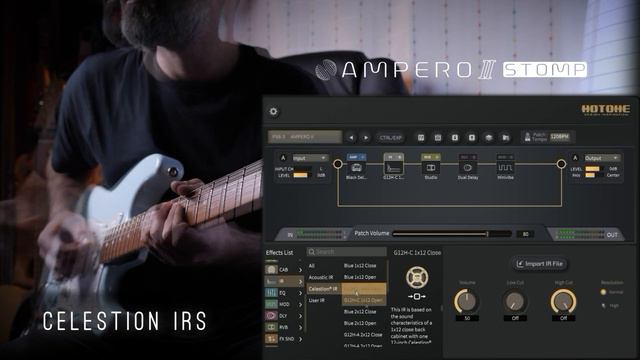Toggle the IR header on G12H-C block

tap(394, 157)
